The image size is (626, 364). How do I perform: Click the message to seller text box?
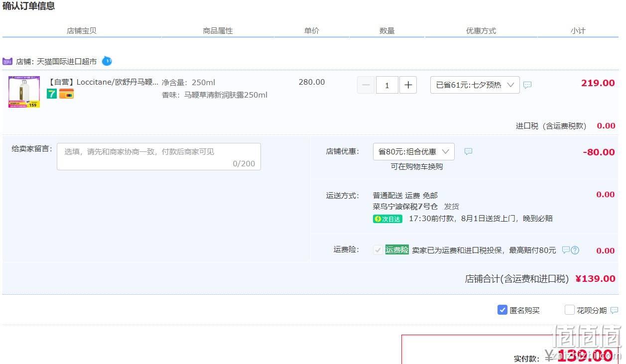tap(159, 156)
